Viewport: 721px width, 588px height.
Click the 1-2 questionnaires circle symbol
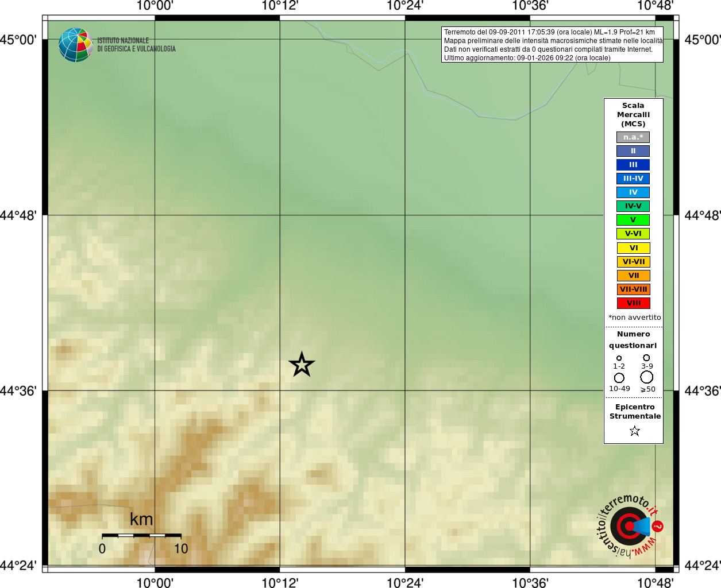619,358
